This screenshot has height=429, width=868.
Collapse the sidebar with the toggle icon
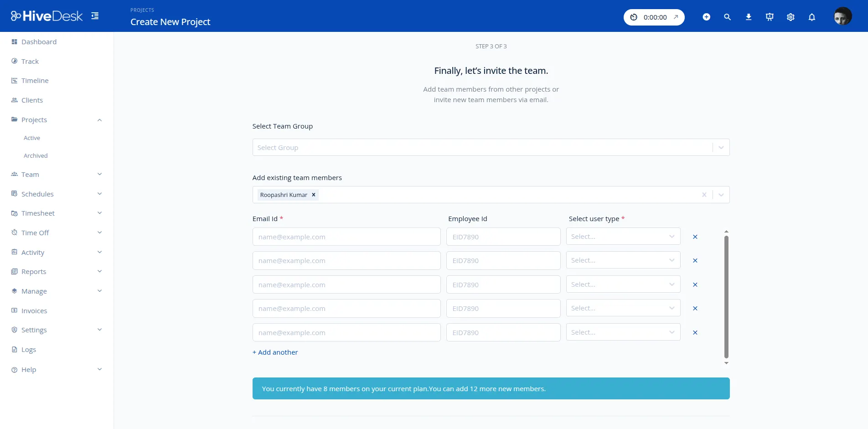(x=95, y=16)
